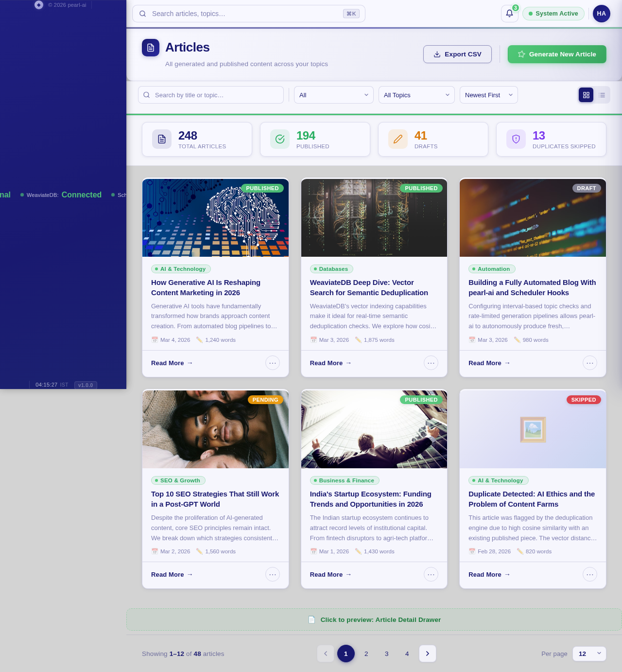Screen dimensions: 622x672
Task: Open ellipsis menu on WeaviateDB Deep Dive card
Action: click(x=431, y=363)
